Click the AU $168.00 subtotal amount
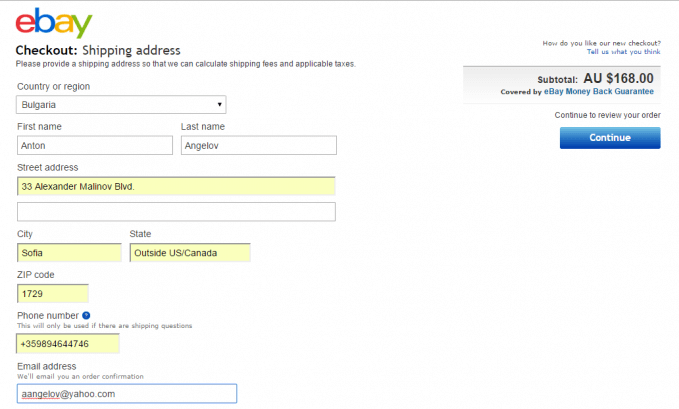 (x=618, y=78)
